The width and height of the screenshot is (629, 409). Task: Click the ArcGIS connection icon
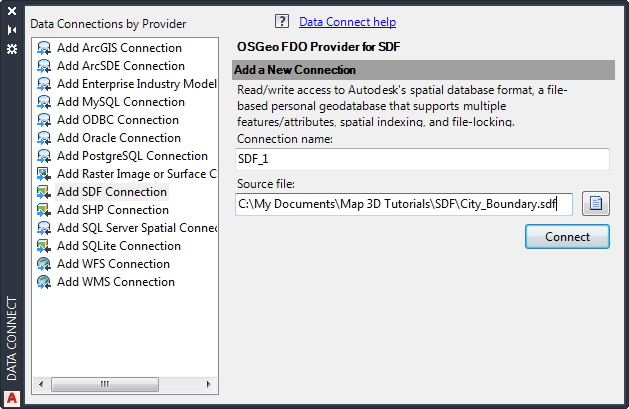coord(44,48)
